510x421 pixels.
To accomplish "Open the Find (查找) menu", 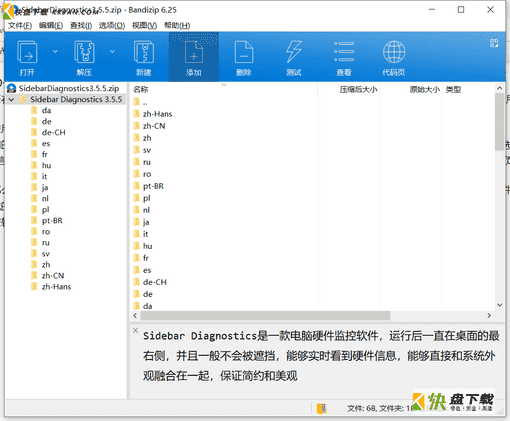I will (81, 26).
